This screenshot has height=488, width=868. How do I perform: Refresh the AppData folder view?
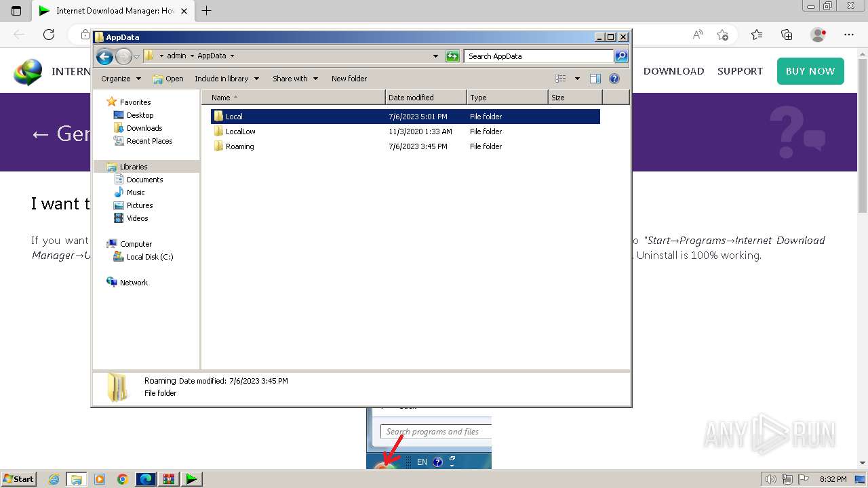pos(452,56)
